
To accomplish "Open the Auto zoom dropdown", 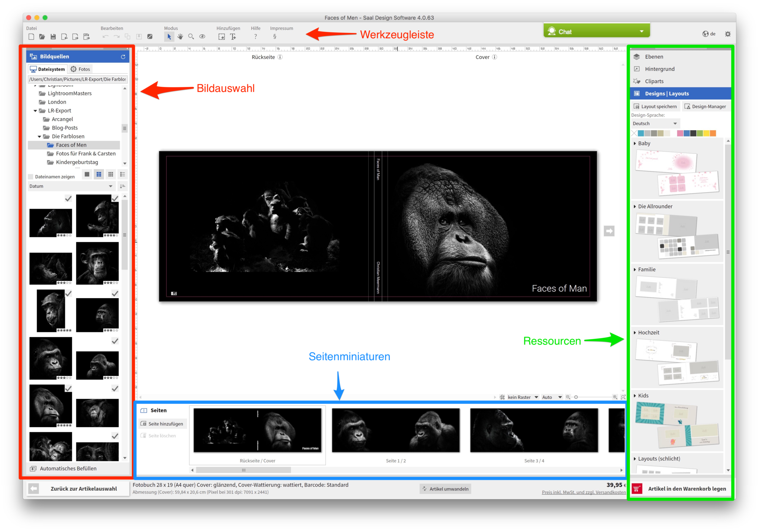I will (552, 397).
